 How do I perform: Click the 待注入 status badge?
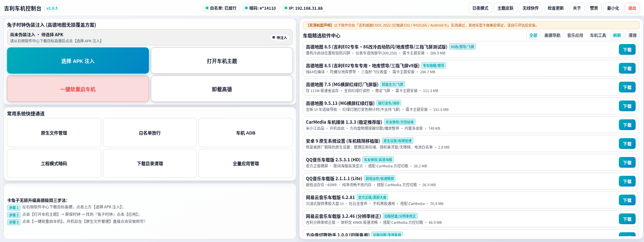point(280,38)
